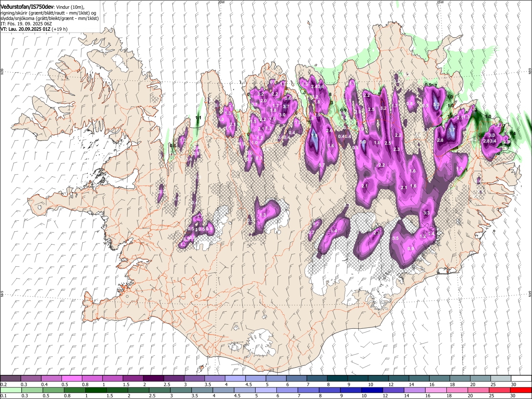Select the white upper swatch after 30

[x=521, y=379]
